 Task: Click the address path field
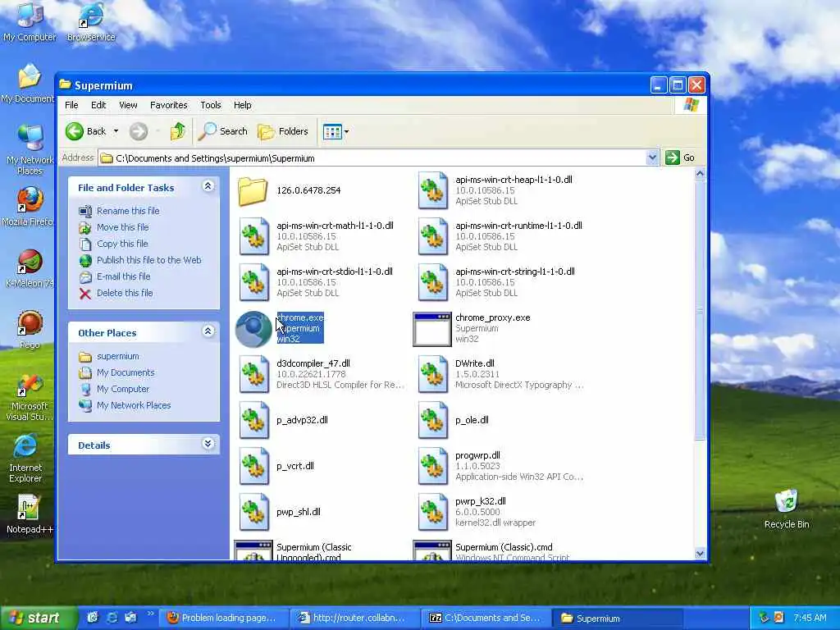click(372, 158)
